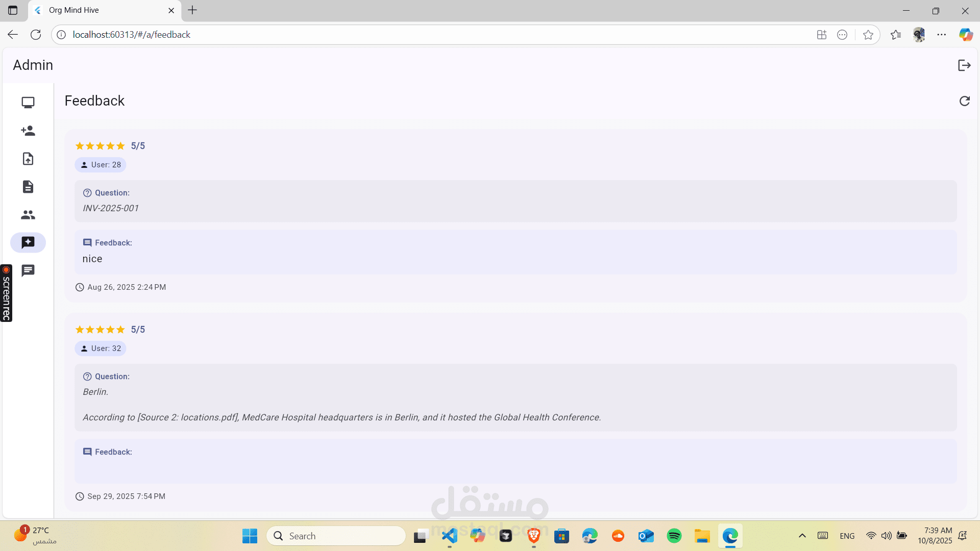
Task: Click the User: 32 chip
Action: pos(101,348)
